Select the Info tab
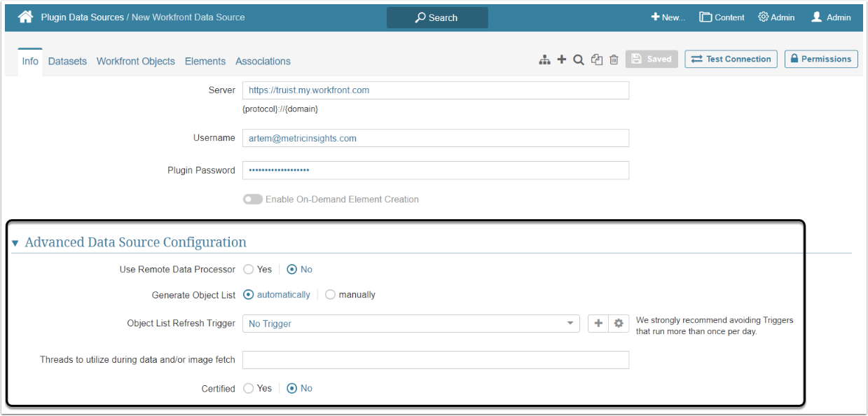The width and height of the screenshot is (868, 416). pos(30,61)
